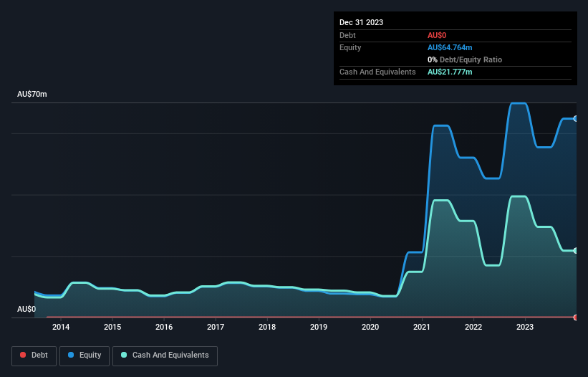
Task: Click the AU$64.764m equity value
Action: 450,47
